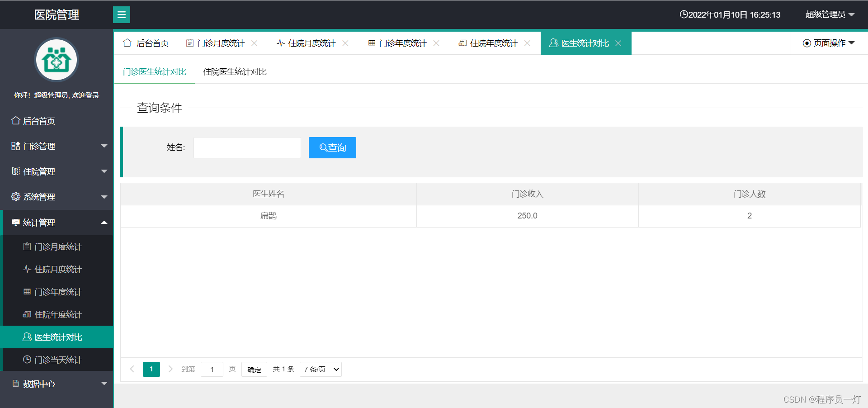Click the blue 查询 search button
This screenshot has width=868, height=408.
click(x=332, y=147)
